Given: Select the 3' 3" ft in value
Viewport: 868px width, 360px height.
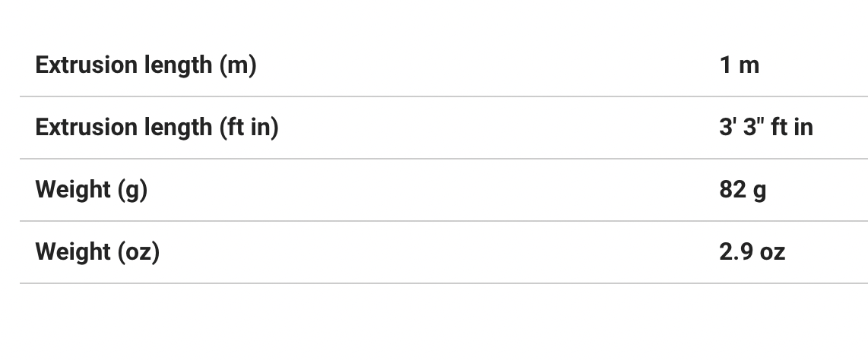Looking at the screenshot, I should tap(765, 128).
